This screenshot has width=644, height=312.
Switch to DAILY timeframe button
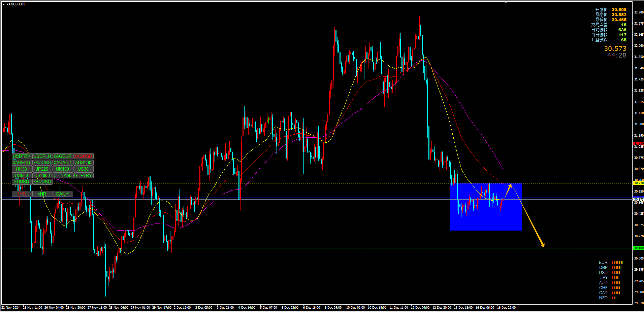click(x=63, y=194)
